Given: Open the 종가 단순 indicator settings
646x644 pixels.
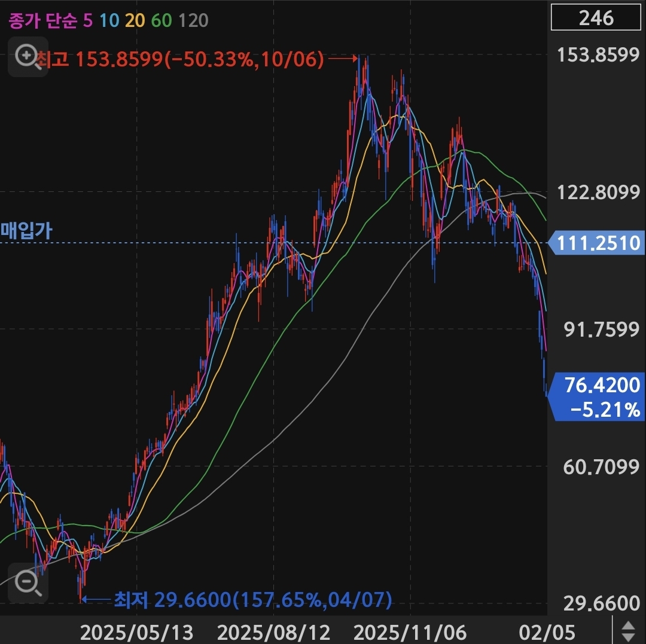Looking at the screenshot, I should [x=42, y=20].
